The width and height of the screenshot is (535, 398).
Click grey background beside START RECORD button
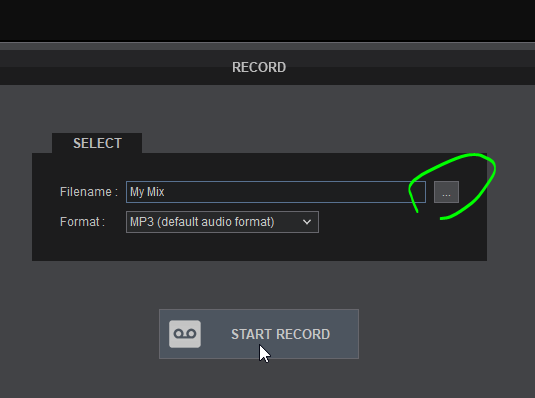pyautogui.click(x=444, y=334)
